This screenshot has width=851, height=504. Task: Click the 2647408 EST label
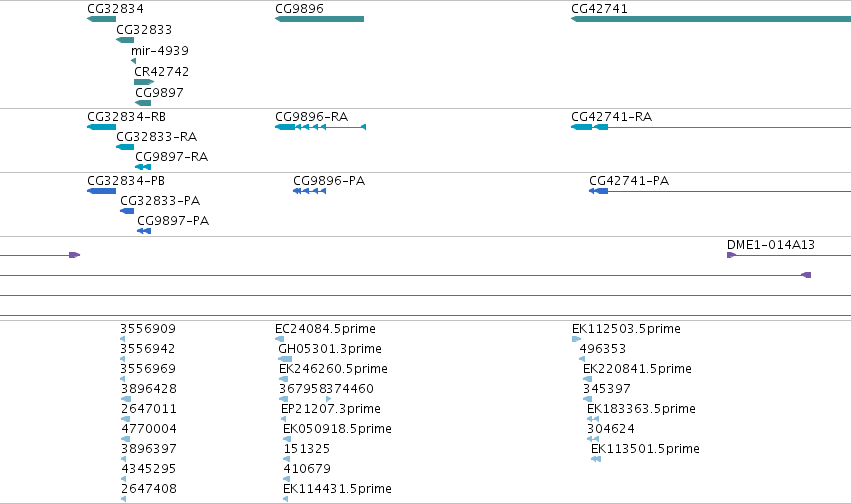(x=149, y=489)
